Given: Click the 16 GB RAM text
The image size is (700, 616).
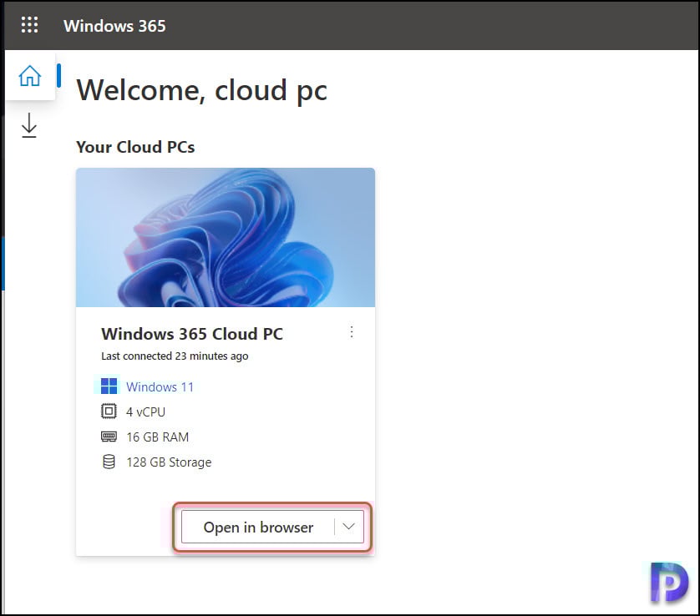Looking at the screenshot, I should coord(157,437).
